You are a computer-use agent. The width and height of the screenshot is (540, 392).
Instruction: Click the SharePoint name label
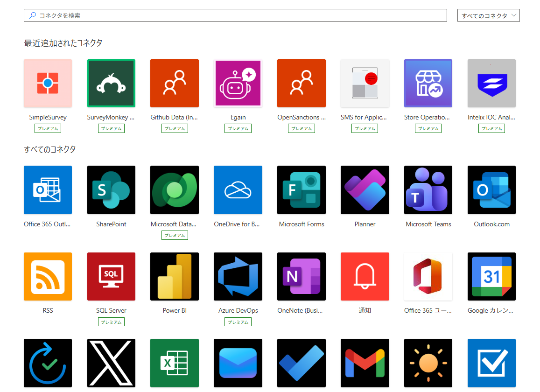(x=111, y=224)
